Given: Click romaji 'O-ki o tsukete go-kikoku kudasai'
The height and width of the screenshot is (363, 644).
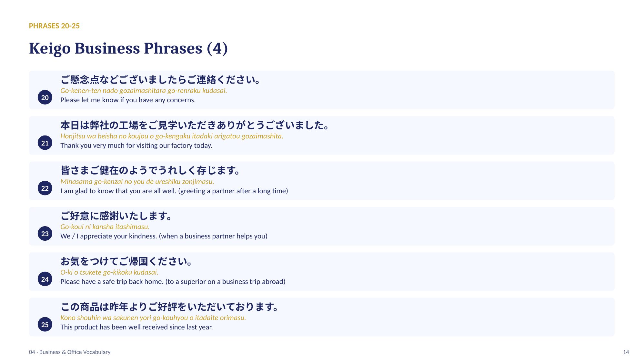Looking at the screenshot, I should [109, 272].
